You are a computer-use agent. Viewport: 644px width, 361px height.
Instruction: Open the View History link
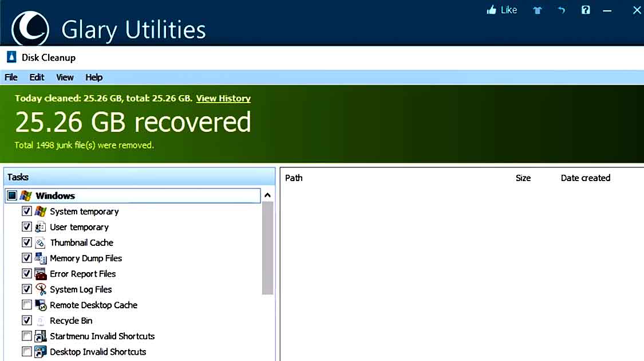point(223,98)
